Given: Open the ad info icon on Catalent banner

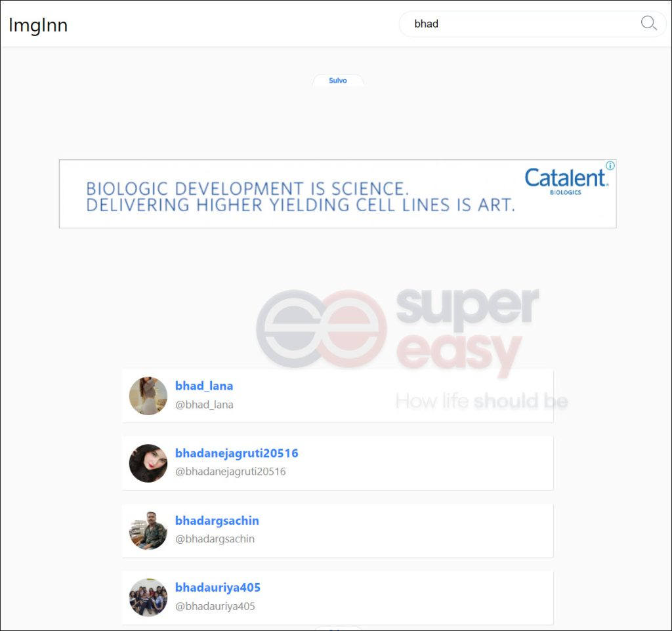Looking at the screenshot, I should pos(610,165).
